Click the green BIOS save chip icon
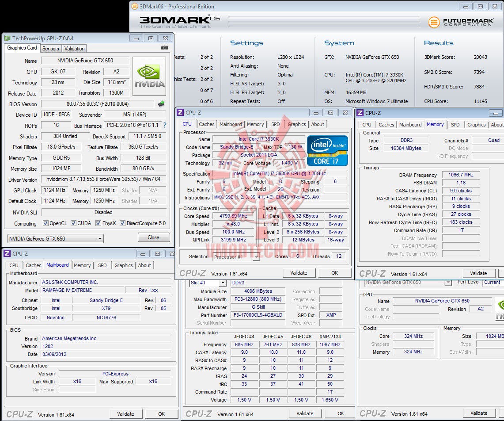 click(x=161, y=104)
